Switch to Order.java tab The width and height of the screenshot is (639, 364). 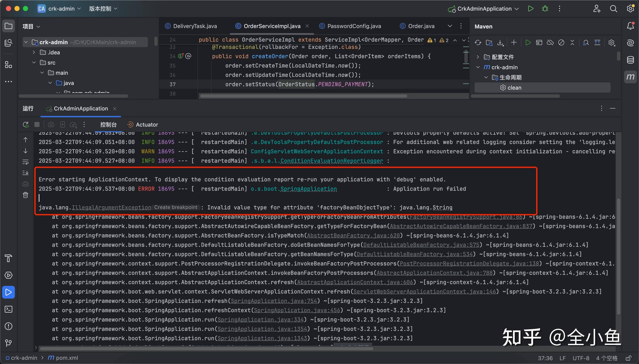(x=417, y=26)
